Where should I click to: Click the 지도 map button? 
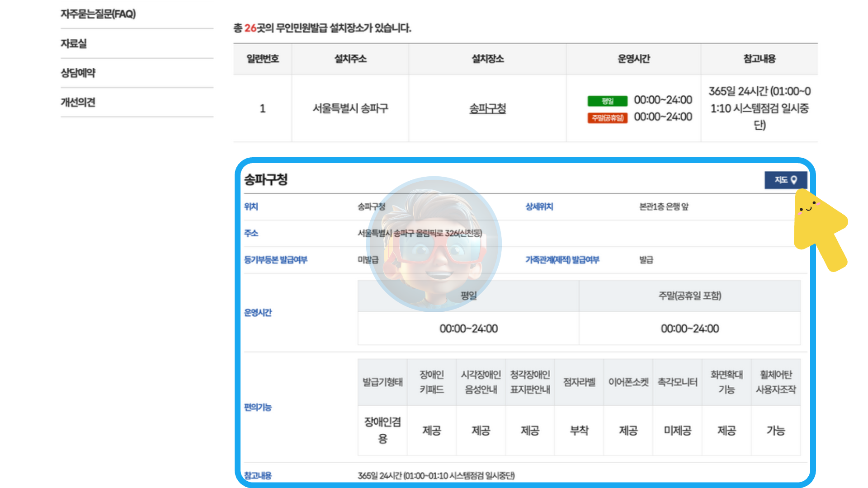[785, 180]
